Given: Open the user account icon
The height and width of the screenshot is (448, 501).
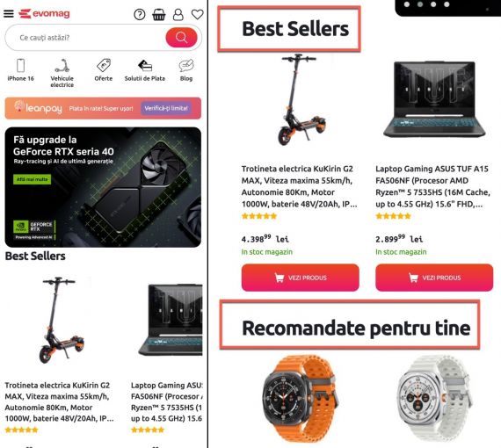Looking at the screenshot, I should tap(178, 14).
